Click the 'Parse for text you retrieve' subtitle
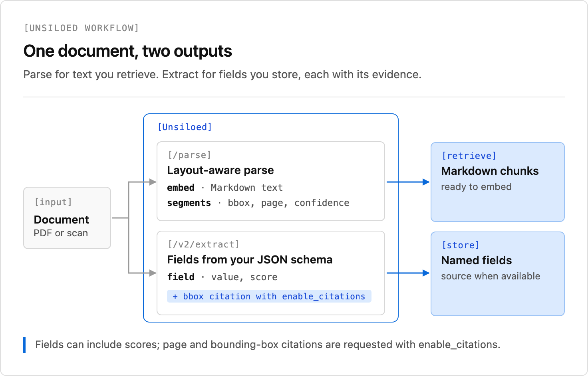 (x=222, y=75)
